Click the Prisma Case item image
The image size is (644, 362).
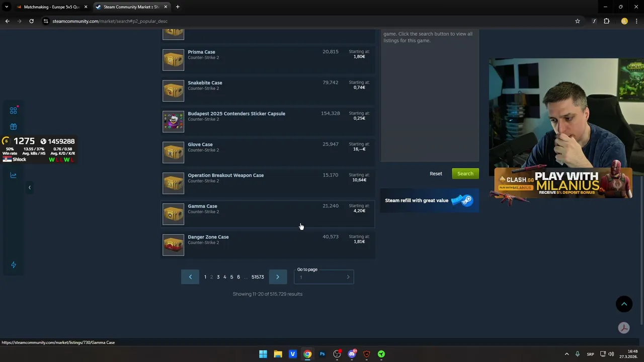(173, 60)
